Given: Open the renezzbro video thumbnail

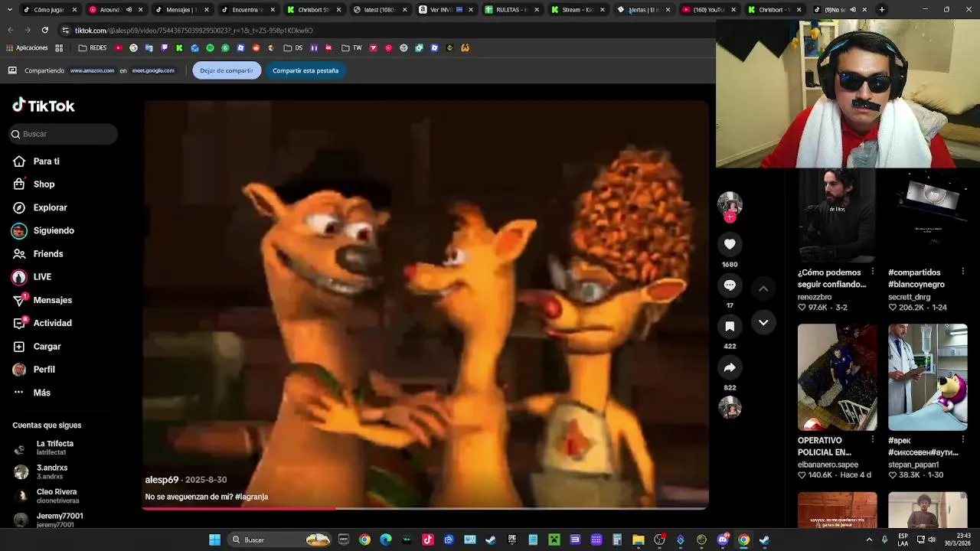Looking at the screenshot, I should [837, 215].
